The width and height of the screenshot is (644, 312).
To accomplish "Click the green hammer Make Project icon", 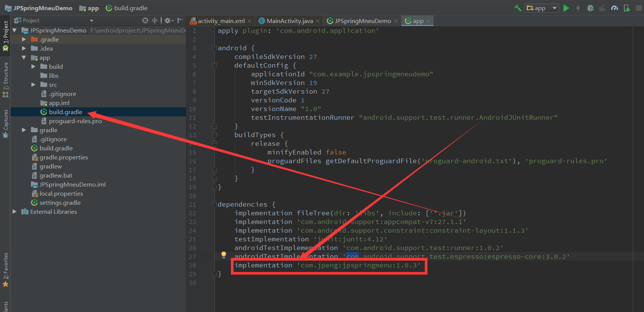I will (x=518, y=8).
